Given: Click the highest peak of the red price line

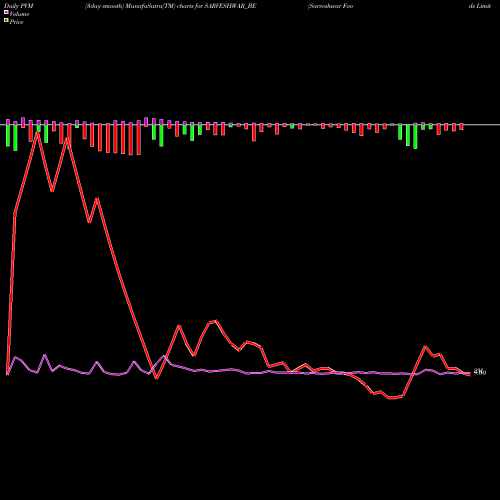Looking at the screenshot, I should tap(38, 132).
